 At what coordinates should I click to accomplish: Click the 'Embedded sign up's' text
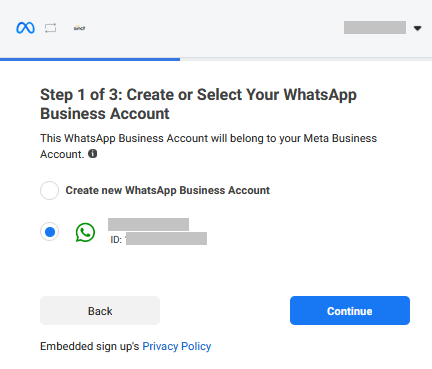click(89, 346)
